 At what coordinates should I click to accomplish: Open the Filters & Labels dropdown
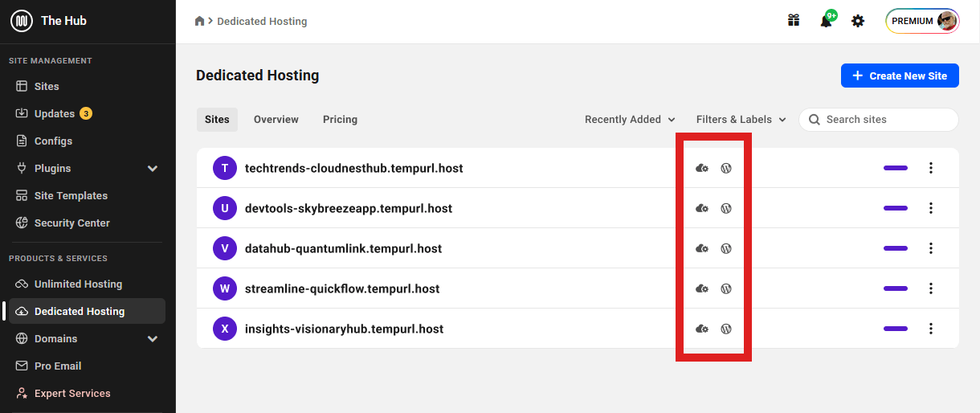click(741, 119)
